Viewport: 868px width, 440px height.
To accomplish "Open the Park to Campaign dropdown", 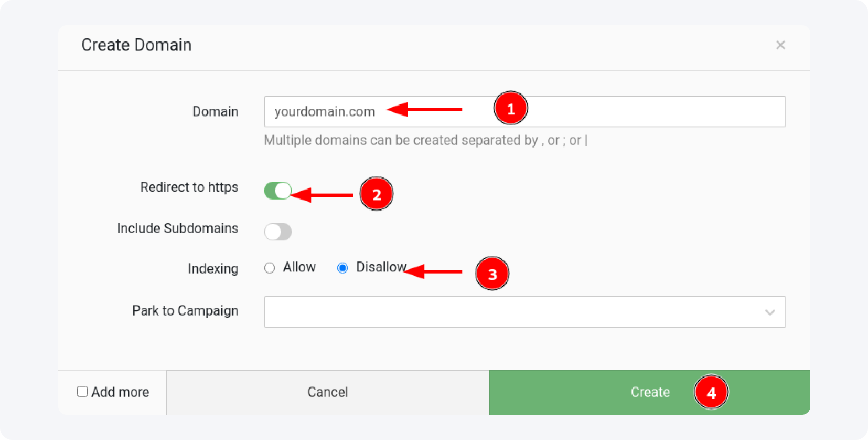I will (x=524, y=312).
